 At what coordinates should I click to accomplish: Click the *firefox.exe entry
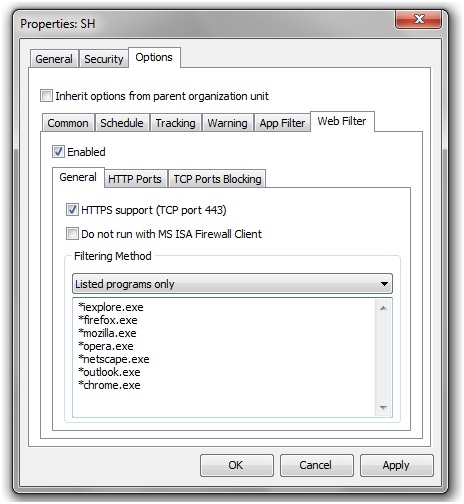tap(108, 320)
